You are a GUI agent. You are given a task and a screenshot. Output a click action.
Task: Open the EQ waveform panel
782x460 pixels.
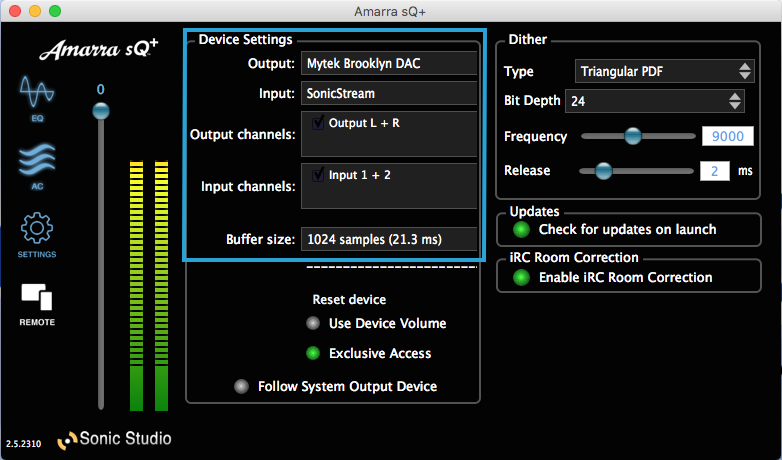tap(37, 98)
